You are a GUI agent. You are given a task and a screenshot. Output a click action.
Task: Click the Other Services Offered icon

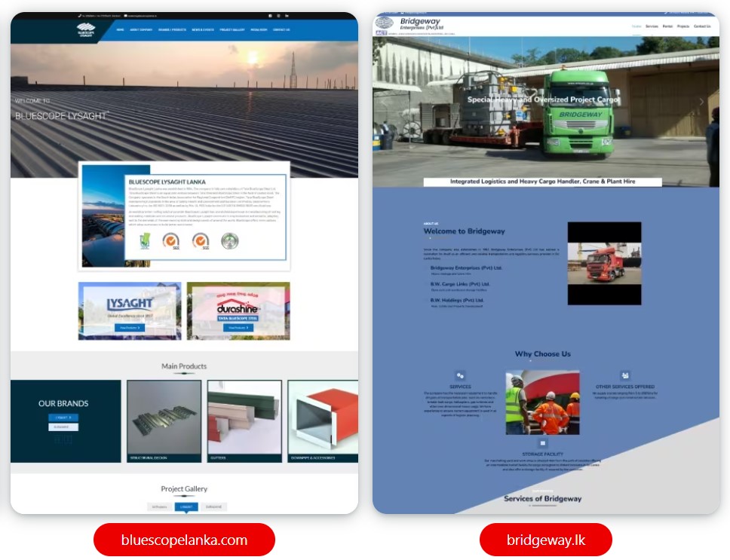pos(624,375)
